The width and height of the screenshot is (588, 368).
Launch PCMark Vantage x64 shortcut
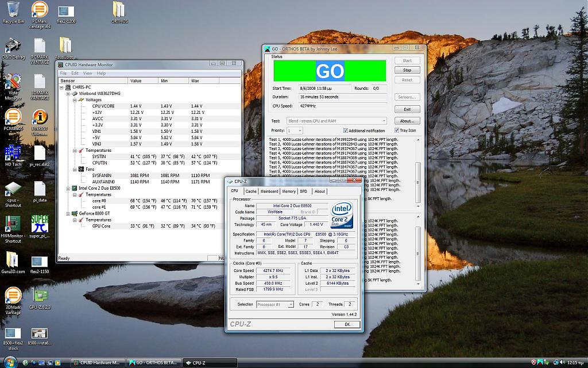[40, 15]
